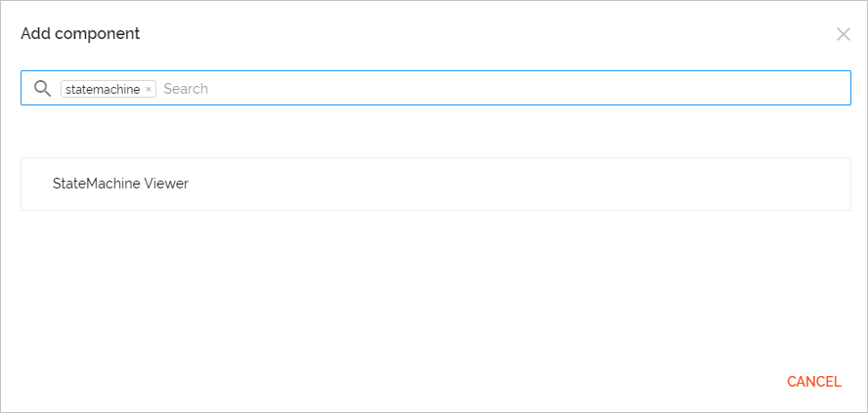Viewport: 868px width, 413px height.
Task: Click the Search placeholder text
Action: coord(186,89)
